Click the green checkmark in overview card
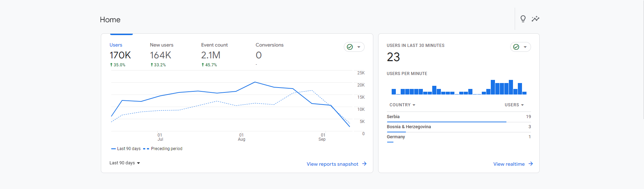This screenshot has height=189, width=644. 350,47
